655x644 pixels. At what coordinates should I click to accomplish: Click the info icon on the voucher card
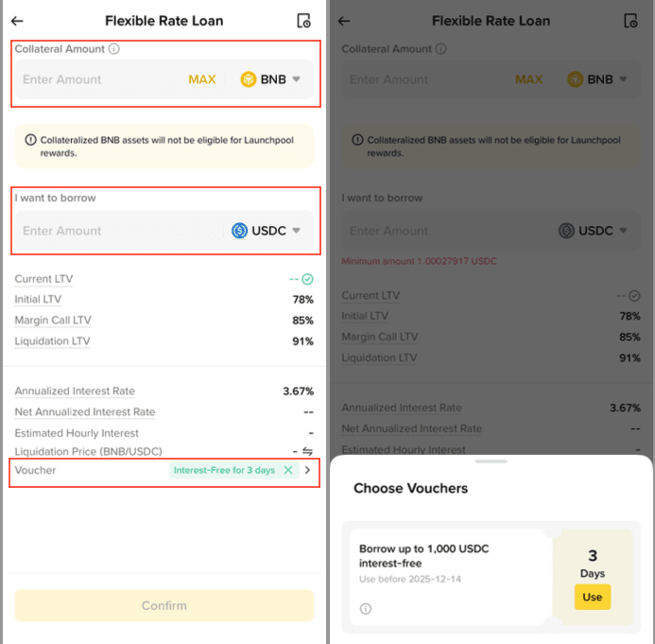click(366, 608)
